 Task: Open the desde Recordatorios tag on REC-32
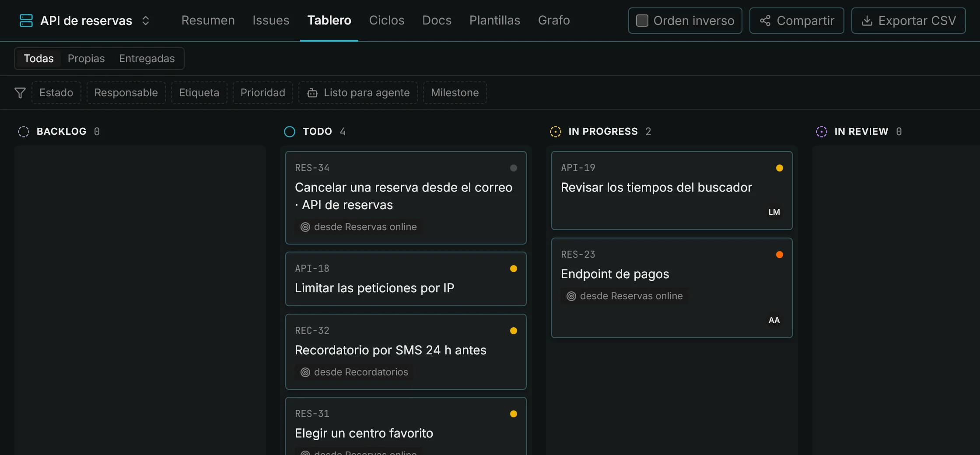tap(354, 372)
